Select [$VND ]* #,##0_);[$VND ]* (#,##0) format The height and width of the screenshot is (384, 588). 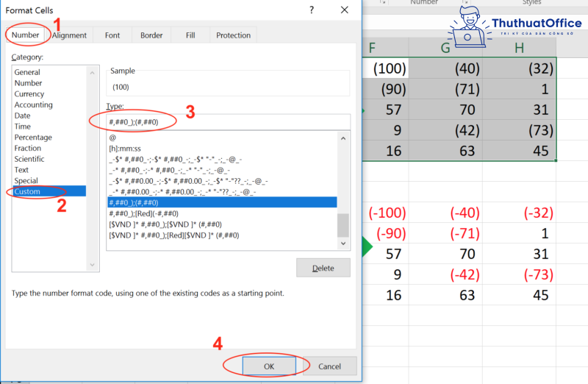(222, 224)
